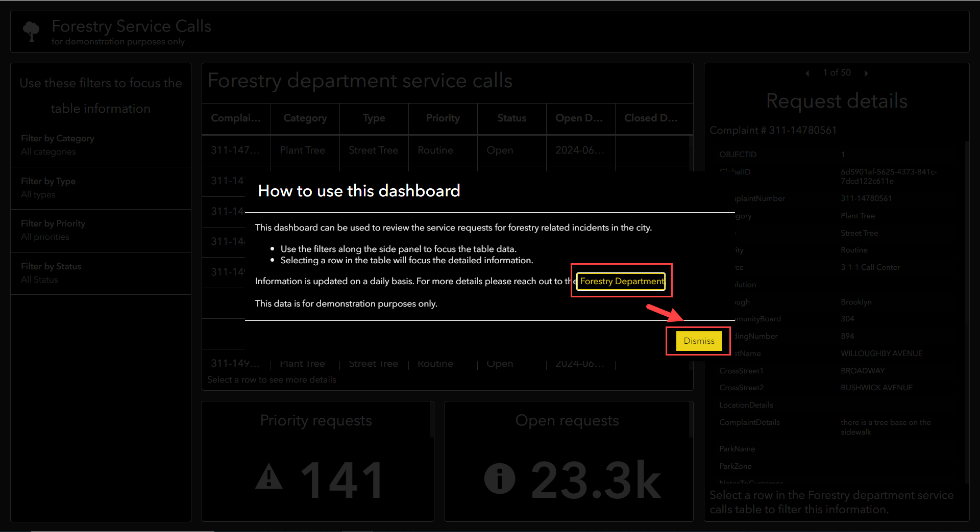Click the Type column header in the table
980x532 pixels.
[x=374, y=118]
